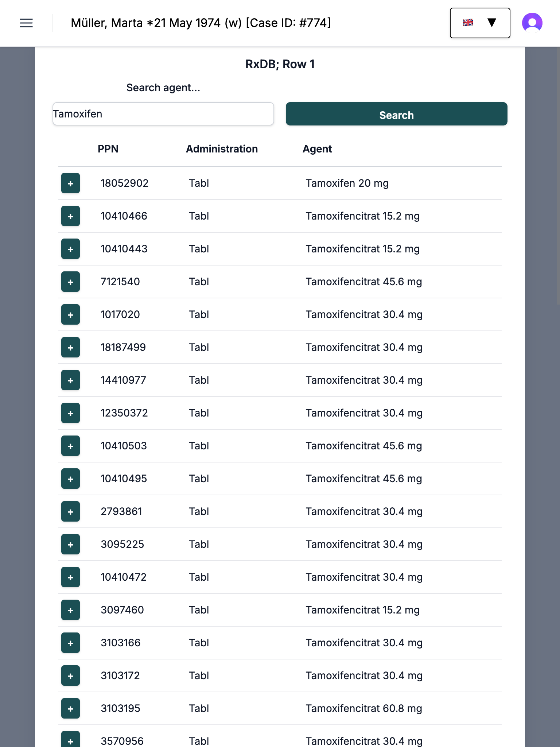The width and height of the screenshot is (560, 747).
Task: Open the hamburger navigation menu
Action: (26, 23)
